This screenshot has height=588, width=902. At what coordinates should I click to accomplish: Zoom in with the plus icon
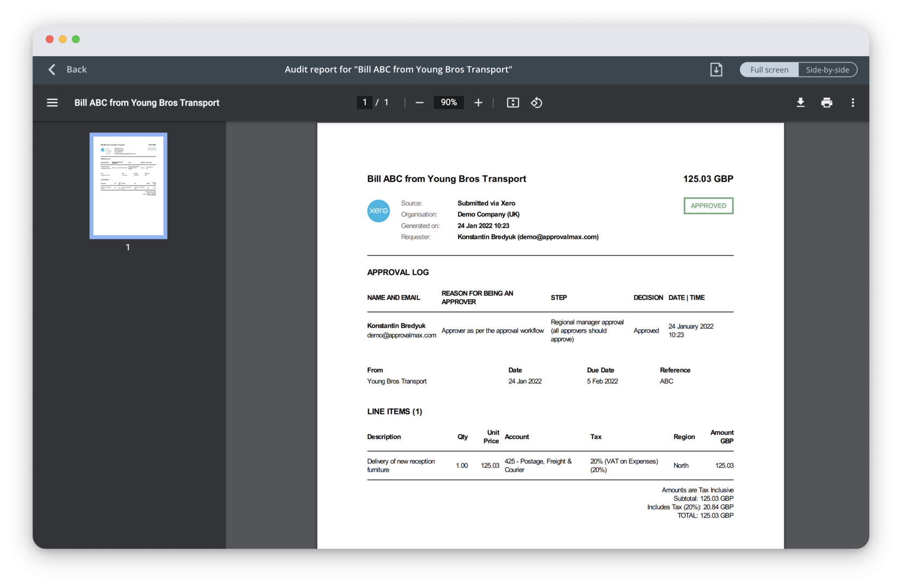click(x=478, y=103)
